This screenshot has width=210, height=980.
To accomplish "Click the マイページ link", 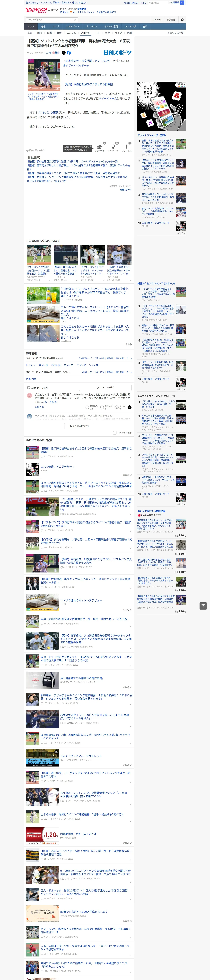I will 157,20.
